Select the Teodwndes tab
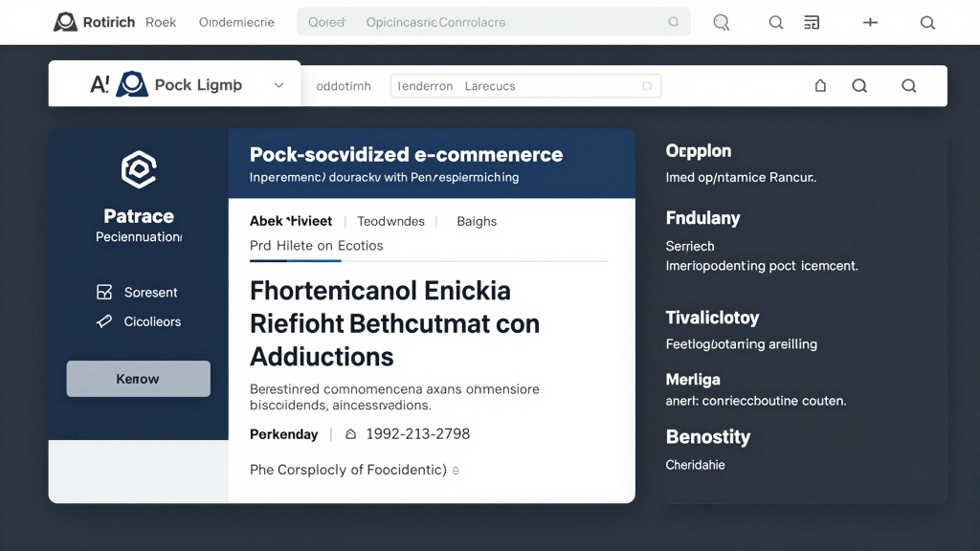 (390, 221)
